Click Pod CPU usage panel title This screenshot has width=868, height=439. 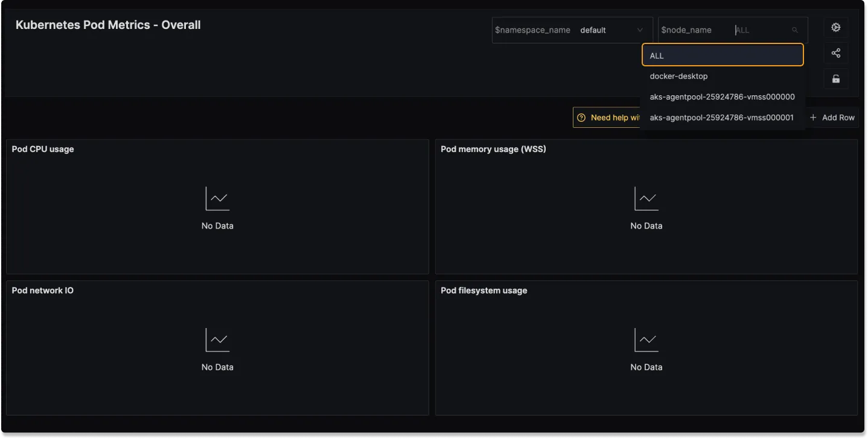(x=43, y=149)
